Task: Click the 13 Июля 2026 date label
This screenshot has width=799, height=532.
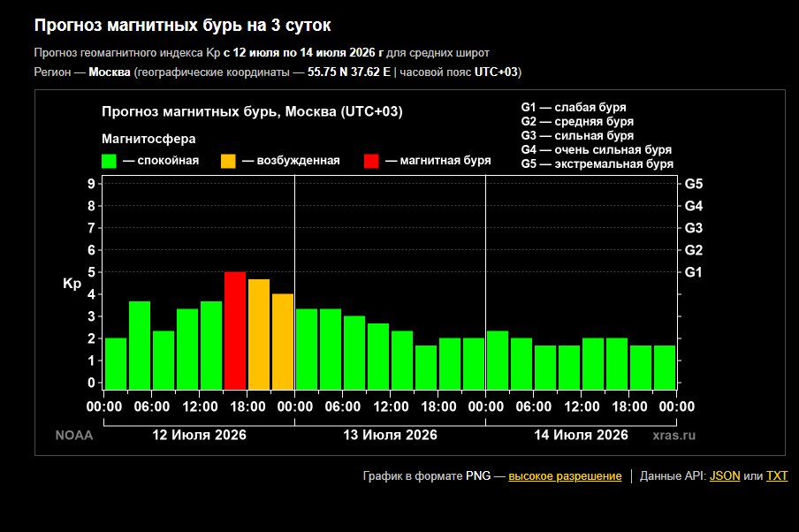Action: click(390, 435)
